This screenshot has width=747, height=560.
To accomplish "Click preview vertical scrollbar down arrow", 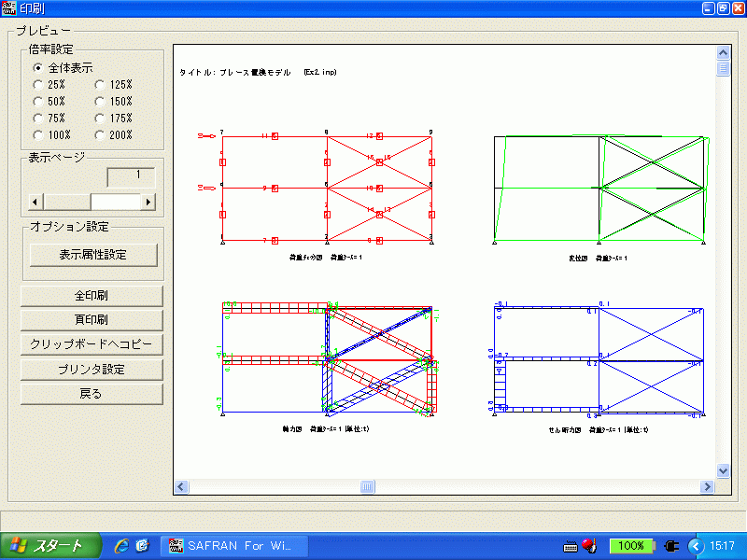I will (722, 471).
